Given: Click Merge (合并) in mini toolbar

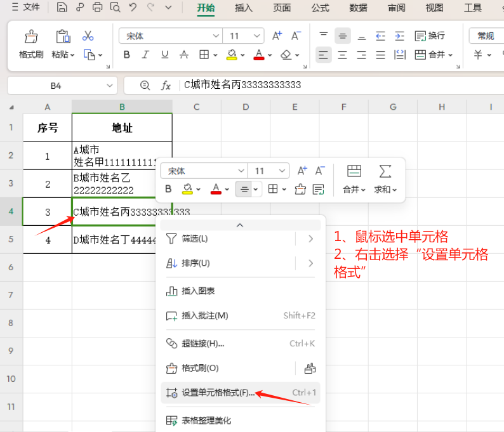Looking at the screenshot, I should (354, 180).
